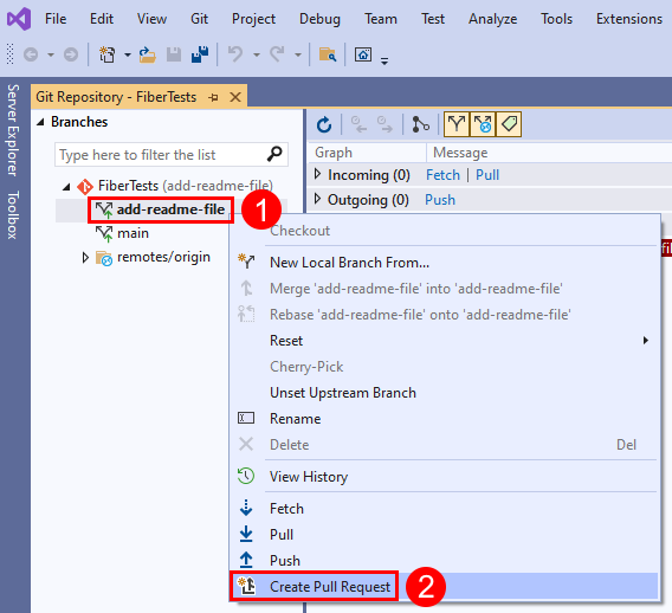Select Create Pull Request from context menu
This screenshot has height=613, width=672.
pyautogui.click(x=330, y=587)
